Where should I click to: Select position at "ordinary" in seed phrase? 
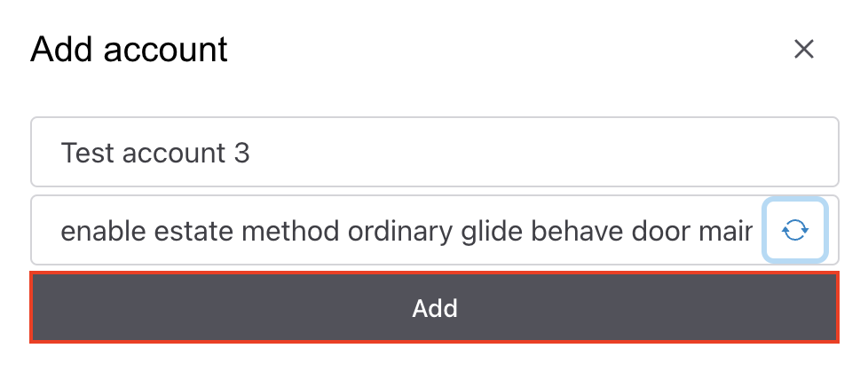(x=400, y=232)
